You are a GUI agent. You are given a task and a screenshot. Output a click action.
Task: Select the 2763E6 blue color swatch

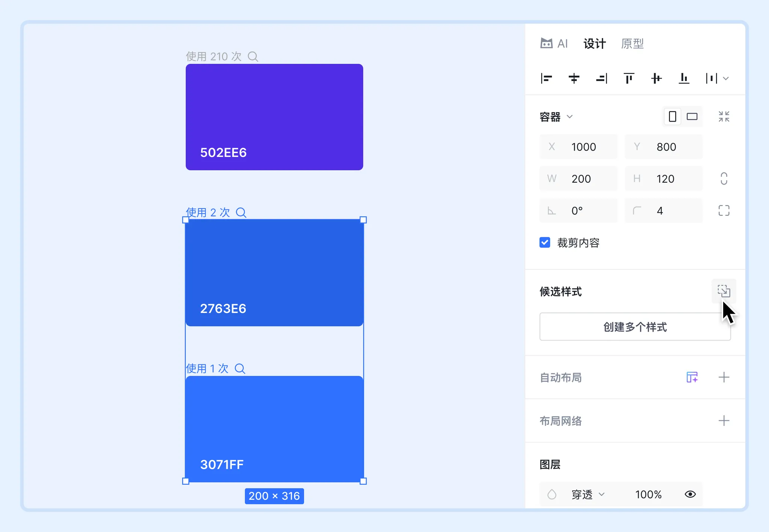[x=274, y=273]
